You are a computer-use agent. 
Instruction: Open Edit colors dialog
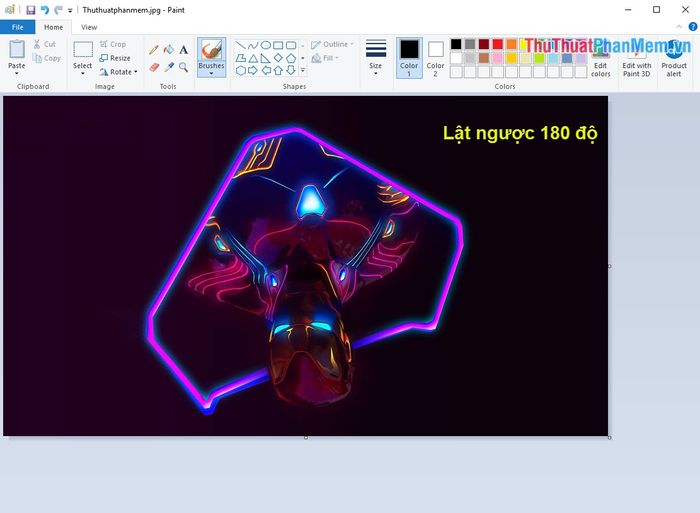(x=600, y=58)
